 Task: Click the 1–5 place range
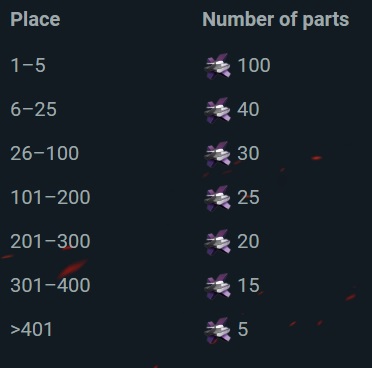coord(28,65)
